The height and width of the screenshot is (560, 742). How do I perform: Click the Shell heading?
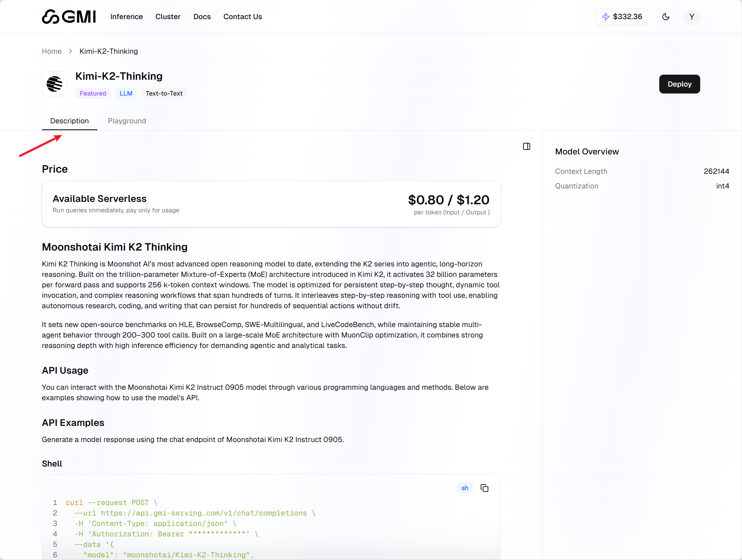(x=52, y=464)
